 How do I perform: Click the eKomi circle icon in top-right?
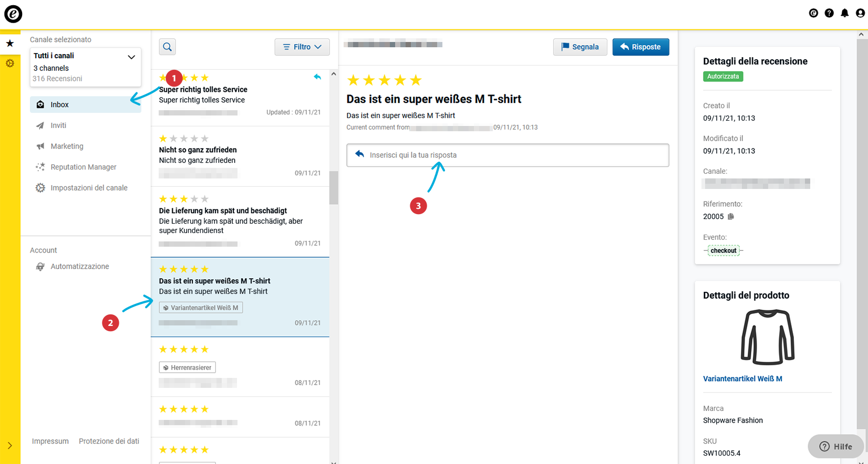[813, 13]
